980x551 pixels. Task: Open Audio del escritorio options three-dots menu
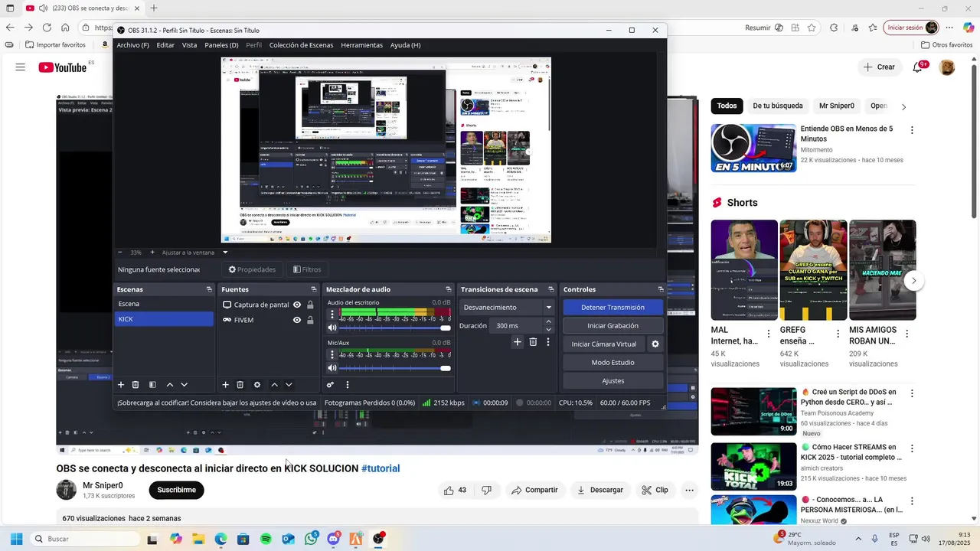[x=332, y=315]
